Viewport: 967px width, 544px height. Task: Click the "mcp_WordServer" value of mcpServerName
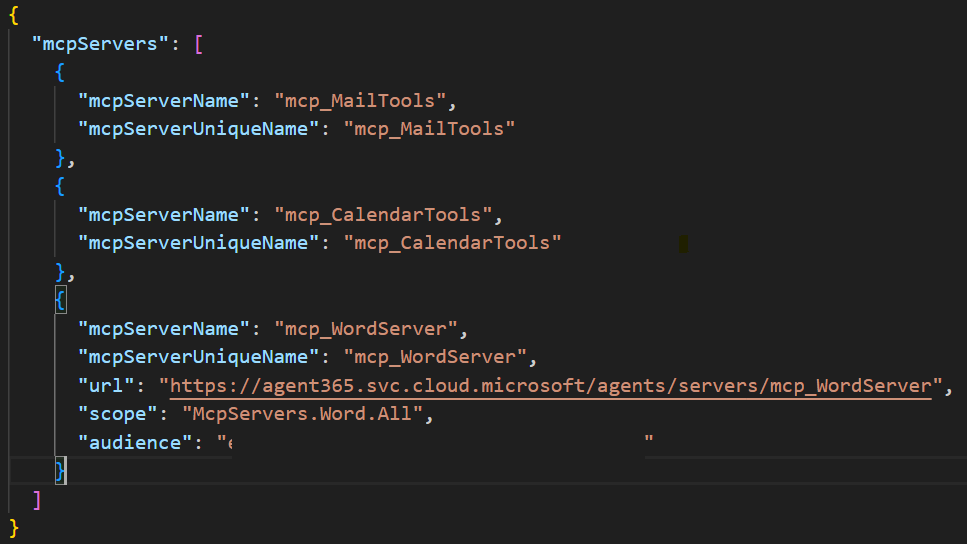coord(367,329)
